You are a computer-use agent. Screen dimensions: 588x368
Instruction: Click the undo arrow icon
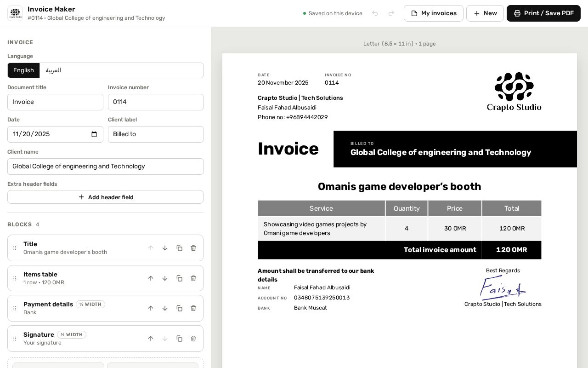tap(375, 13)
